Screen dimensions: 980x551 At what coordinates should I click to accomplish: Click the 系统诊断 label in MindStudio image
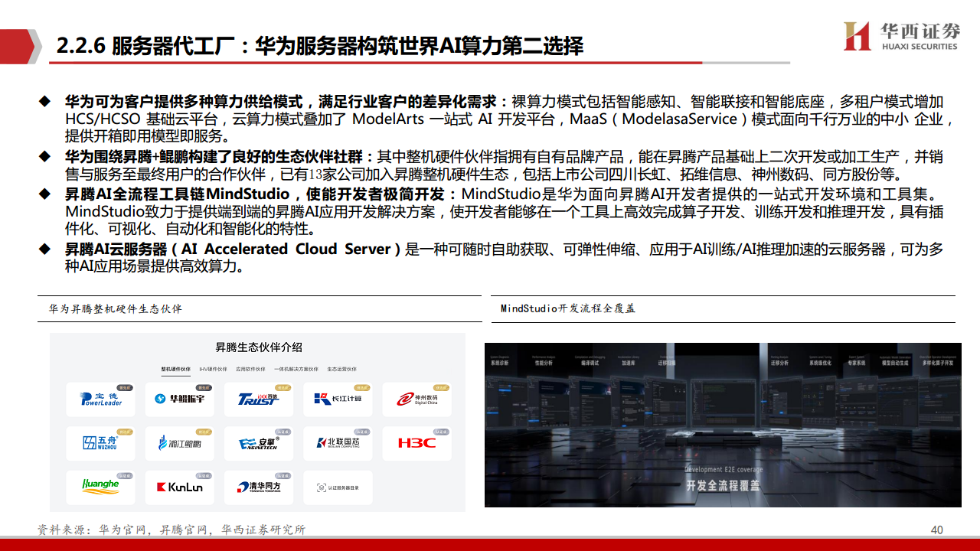[499, 363]
